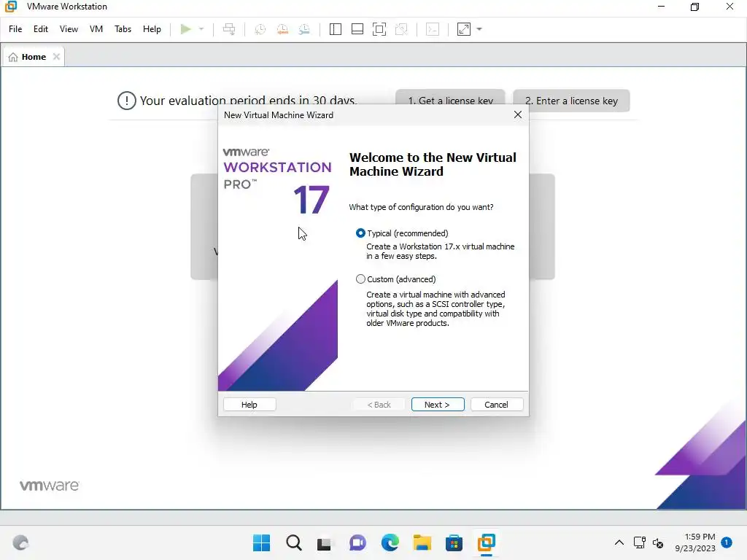Image resolution: width=747 pixels, height=560 pixels.
Task: Open the clock showing 1:59 PM
Action: tap(695, 542)
